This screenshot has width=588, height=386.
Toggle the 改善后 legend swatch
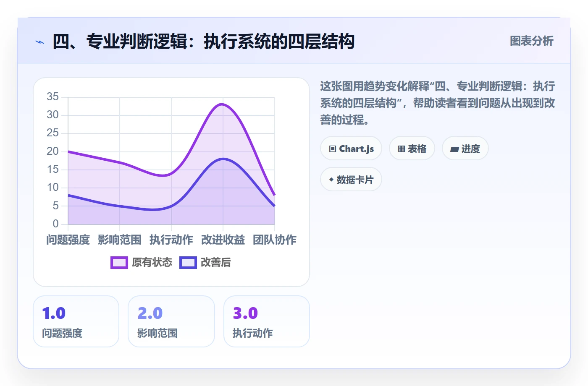click(x=188, y=263)
